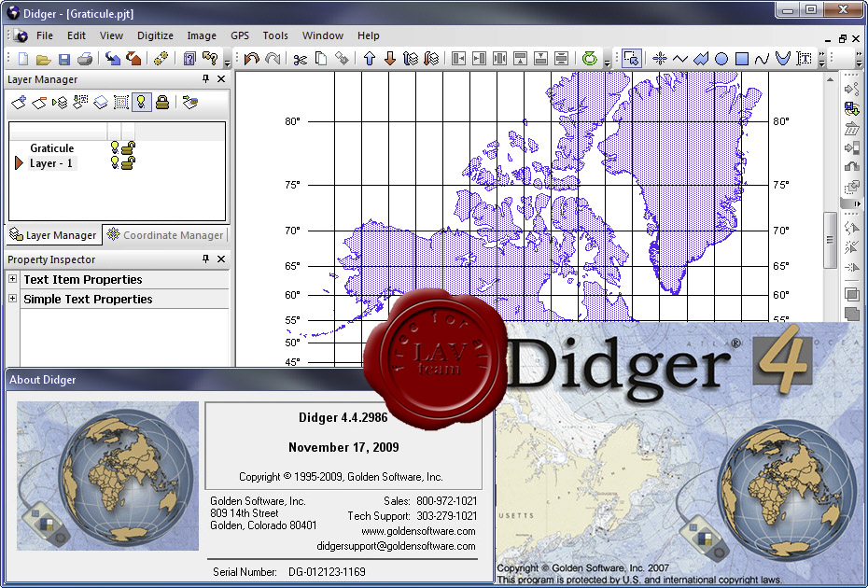Open the Image menu
This screenshot has height=588, width=868.
[x=202, y=35]
